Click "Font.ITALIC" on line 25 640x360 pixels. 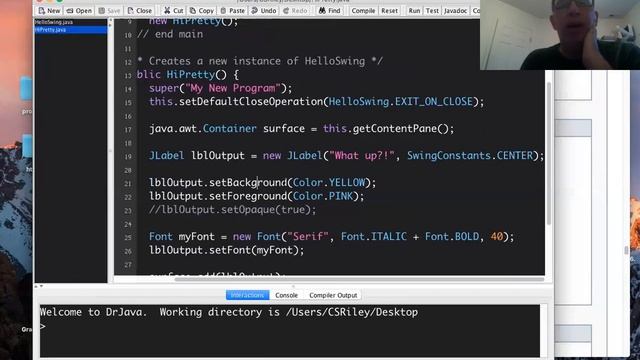pos(374,236)
